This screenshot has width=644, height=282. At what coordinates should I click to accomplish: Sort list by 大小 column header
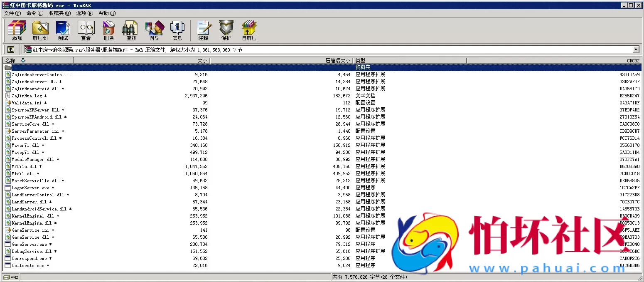[141, 61]
